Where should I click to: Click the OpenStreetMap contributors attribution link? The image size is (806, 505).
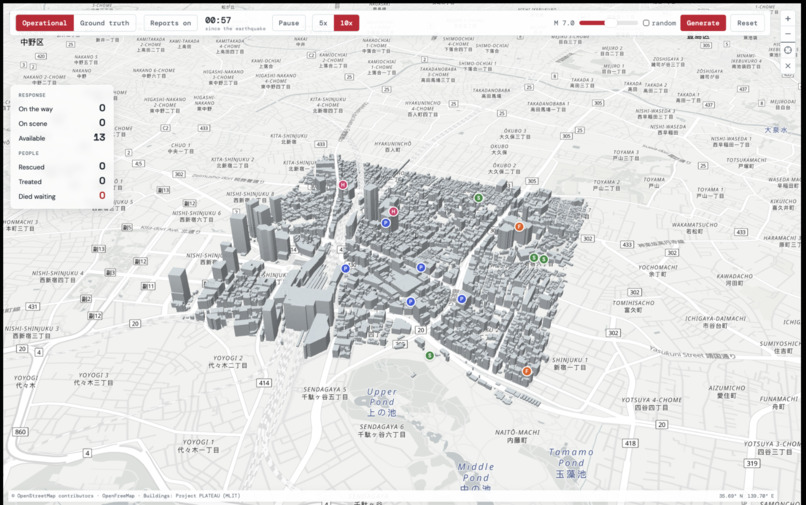pyautogui.click(x=55, y=496)
